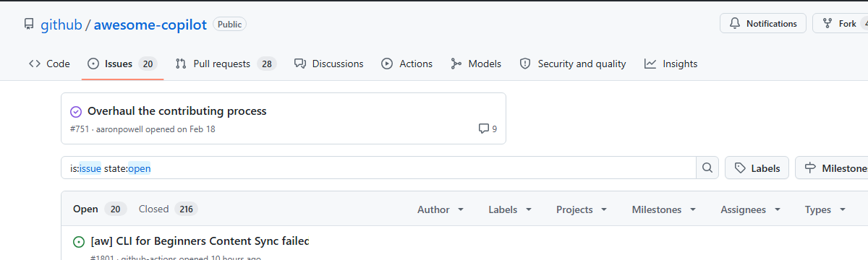Screen dimensions: 868x260
Task: Click the magnifier search button
Action: (x=707, y=168)
